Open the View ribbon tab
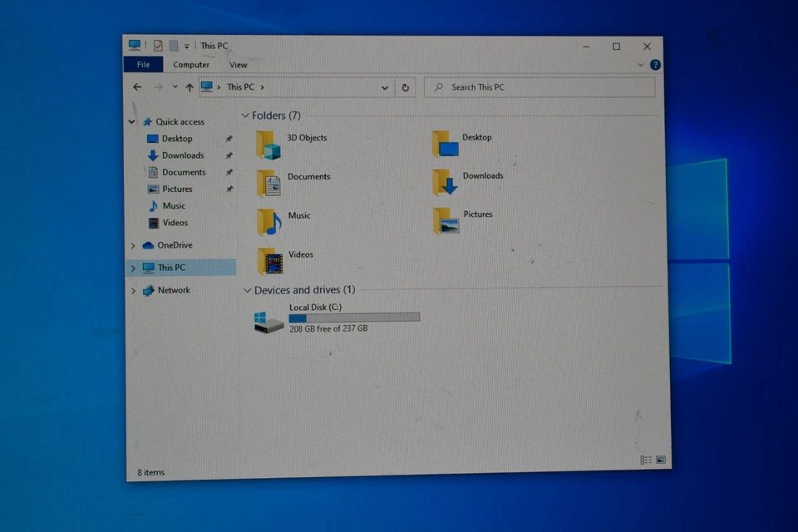 (x=238, y=65)
